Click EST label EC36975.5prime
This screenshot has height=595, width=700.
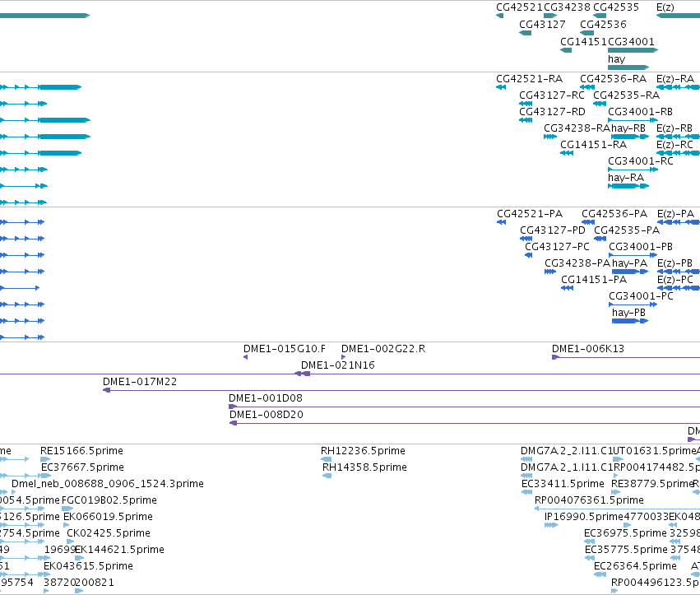tap(625, 533)
